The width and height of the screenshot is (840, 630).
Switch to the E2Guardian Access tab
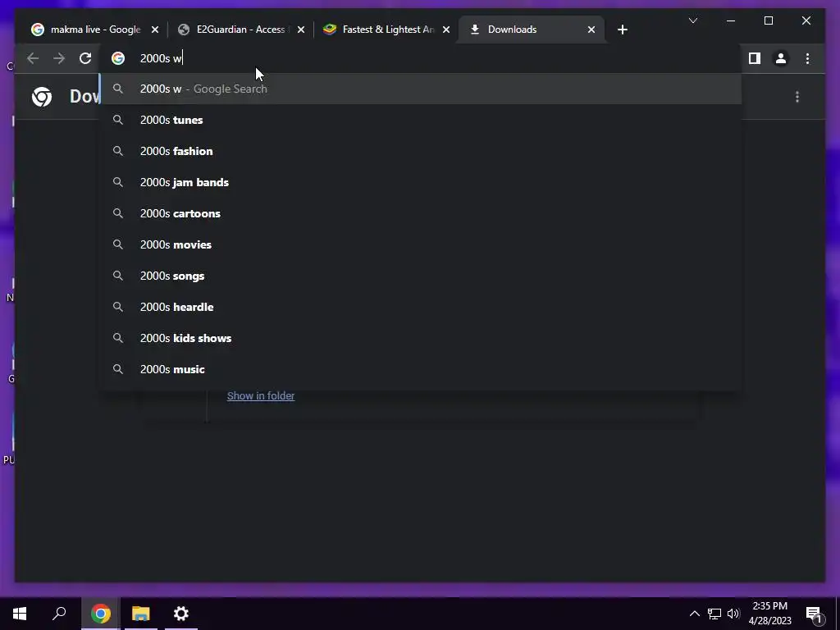[x=240, y=30]
